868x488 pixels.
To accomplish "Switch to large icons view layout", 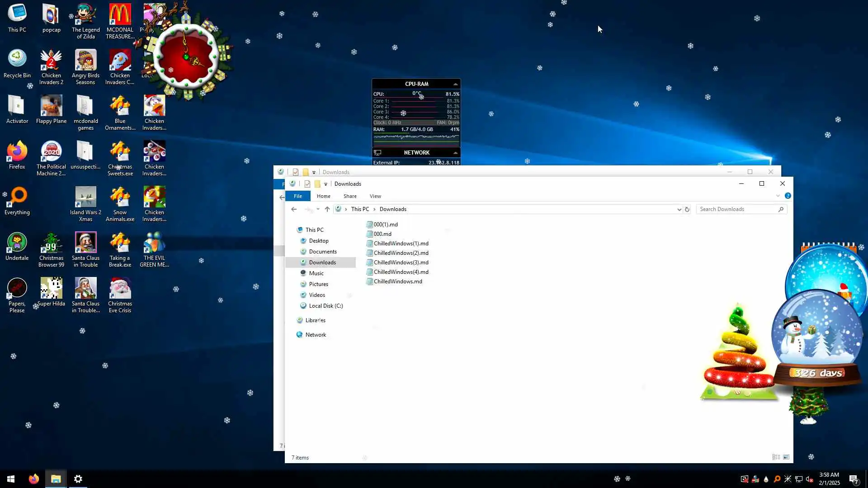I will (786, 457).
